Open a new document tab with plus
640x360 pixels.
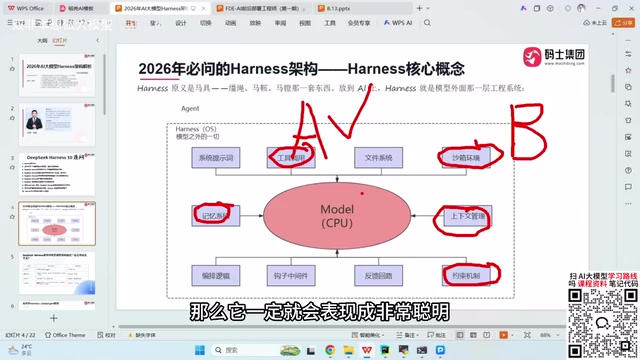pos(419,8)
